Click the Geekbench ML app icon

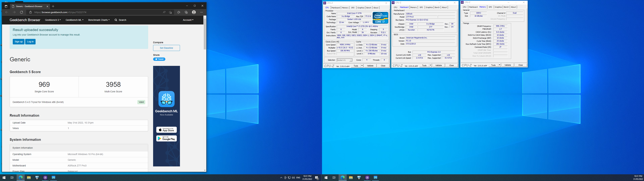click(167, 99)
